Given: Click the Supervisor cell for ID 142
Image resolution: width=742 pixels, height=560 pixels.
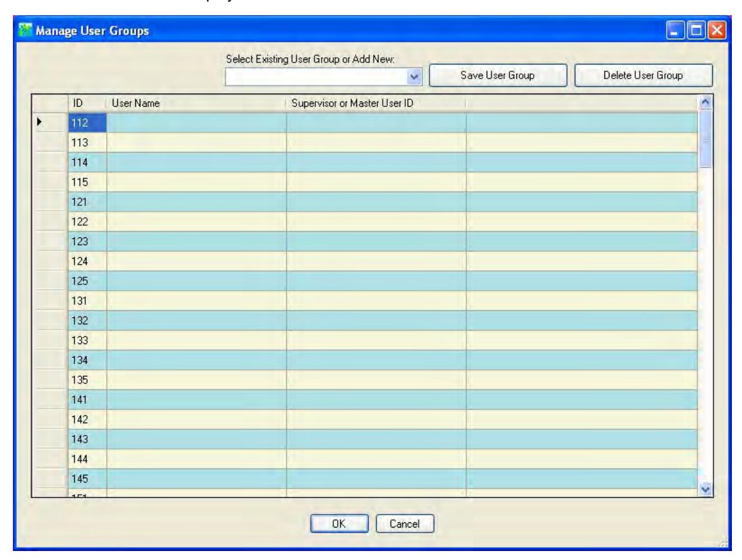Looking at the screenshot, I should 376,419.
